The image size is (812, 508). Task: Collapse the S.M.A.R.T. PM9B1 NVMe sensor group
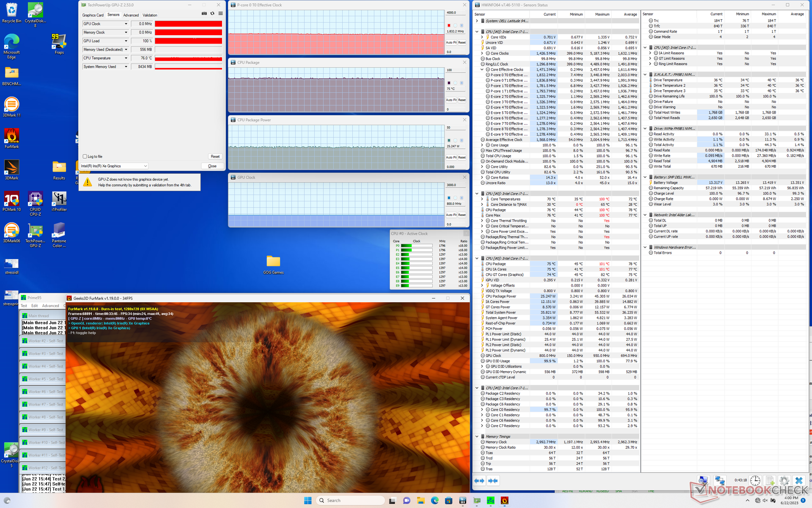[645, 75]
